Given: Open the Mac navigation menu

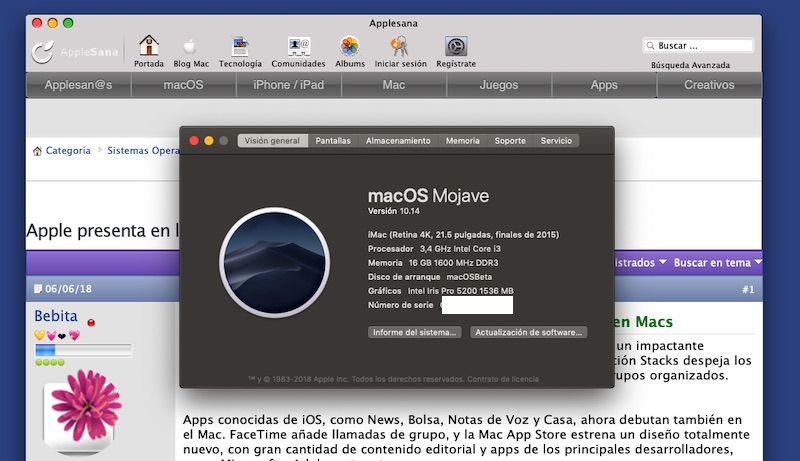Looking at the screenshot, I should coord(394,85).
